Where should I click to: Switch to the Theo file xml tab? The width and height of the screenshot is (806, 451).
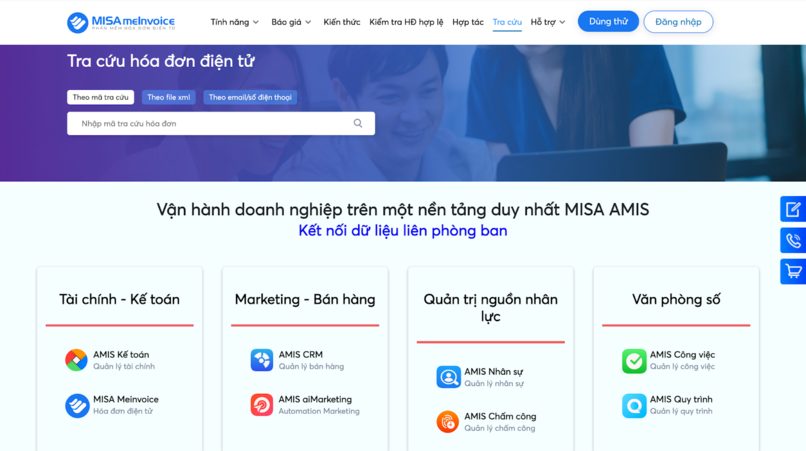[x=169, y=97]
